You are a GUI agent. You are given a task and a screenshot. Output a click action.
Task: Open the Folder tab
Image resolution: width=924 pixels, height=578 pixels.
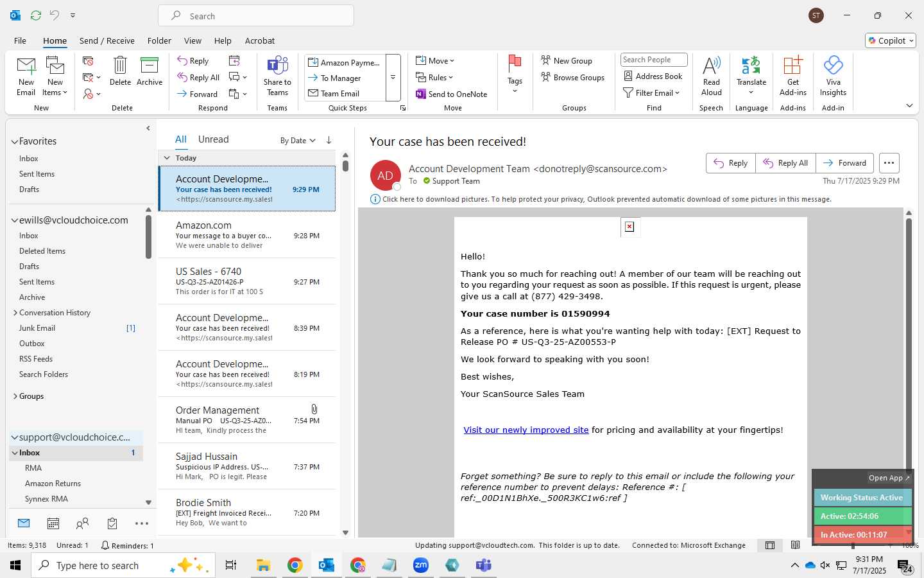[x=159, y=40]
